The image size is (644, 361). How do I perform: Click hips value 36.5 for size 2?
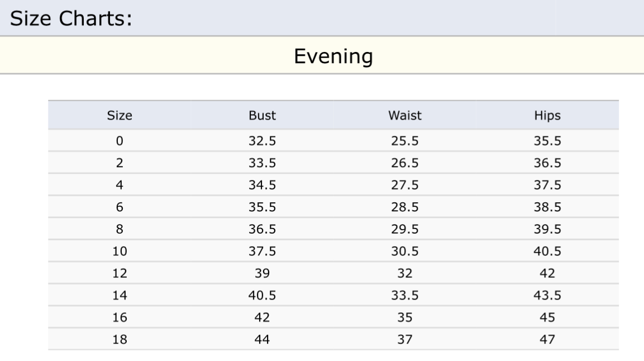click(x=547, y=163)
